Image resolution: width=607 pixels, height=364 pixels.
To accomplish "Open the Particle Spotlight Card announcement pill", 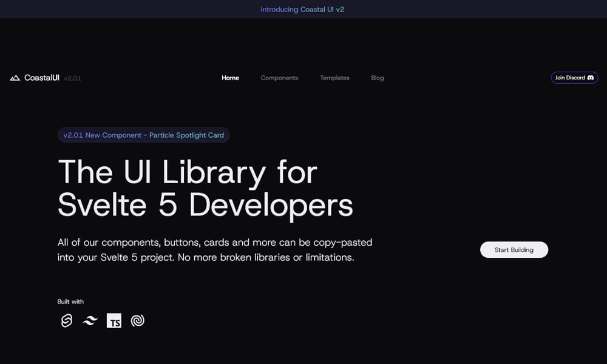I will (144, 135).
